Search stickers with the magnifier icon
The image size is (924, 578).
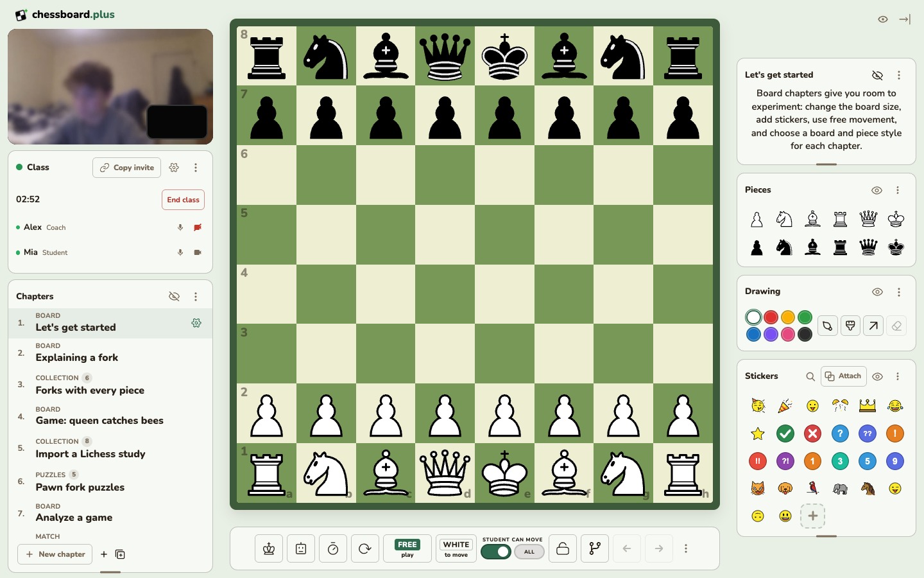[x=810, y=376]
